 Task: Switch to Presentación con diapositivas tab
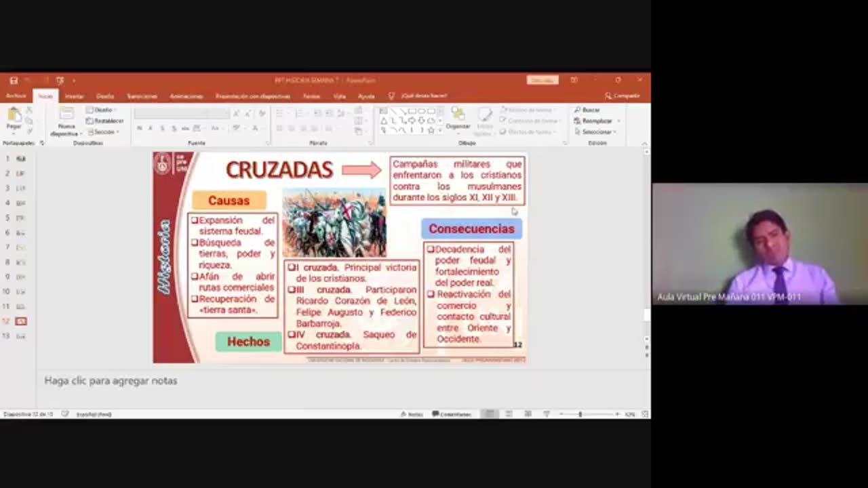coord(253,96)
